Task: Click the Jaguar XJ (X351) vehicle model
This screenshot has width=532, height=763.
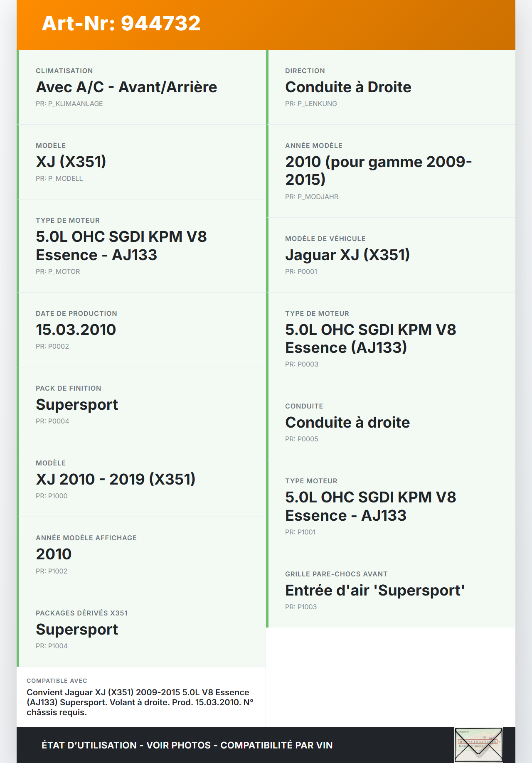Action: 347,255
